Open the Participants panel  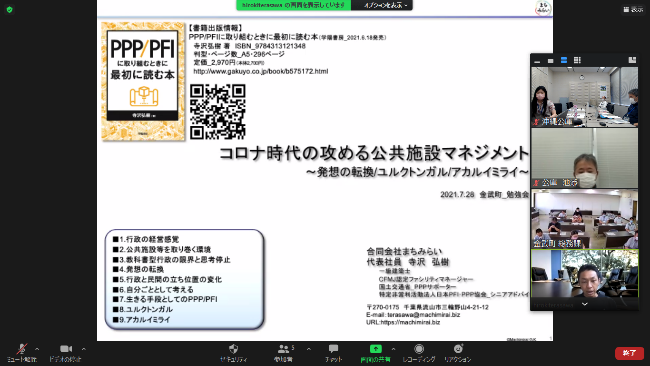[x=284, y=353]
